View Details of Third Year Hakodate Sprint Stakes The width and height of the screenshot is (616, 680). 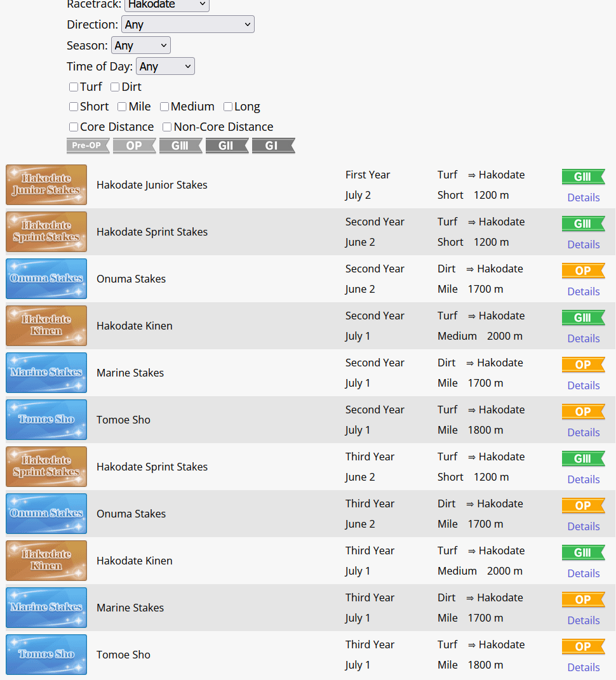point(584,479)
